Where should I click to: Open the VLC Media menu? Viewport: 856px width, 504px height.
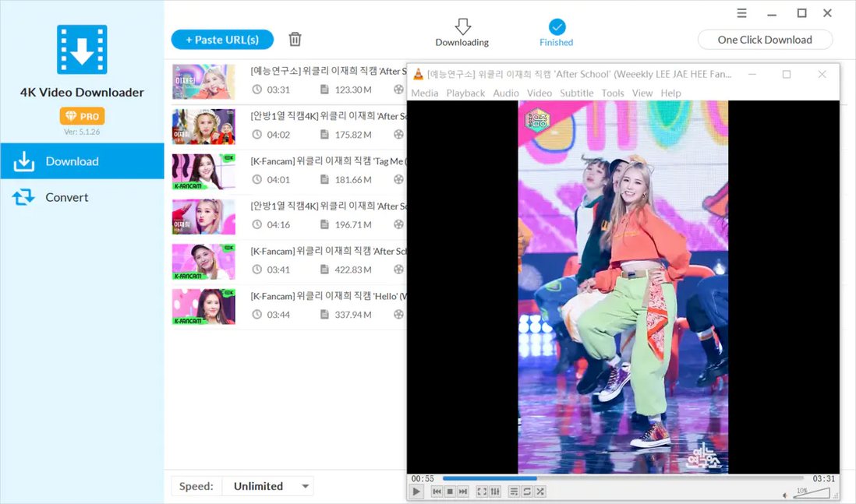[425, 93]
